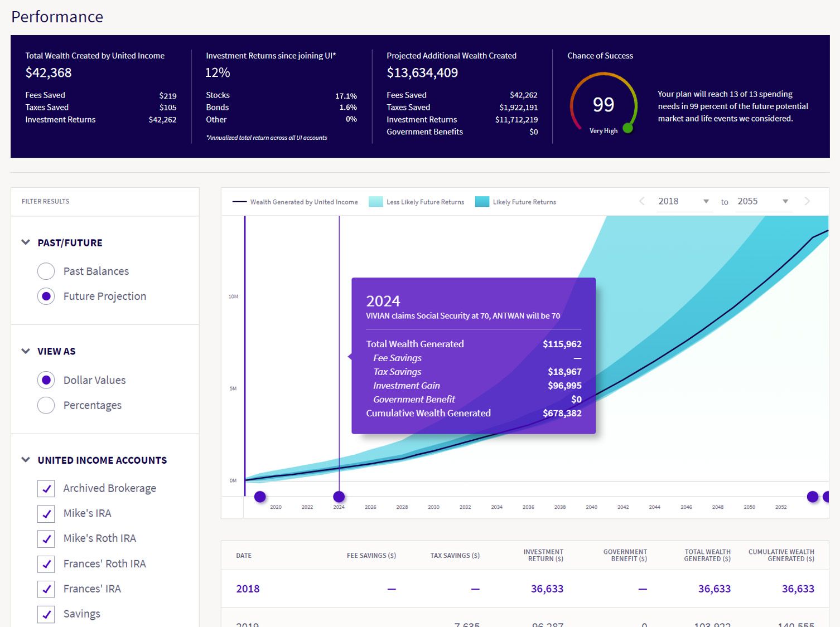Toggle the Mike's Roth IRA checkbox
Viewport: 840px width, 627px height.
coord(46,539)
